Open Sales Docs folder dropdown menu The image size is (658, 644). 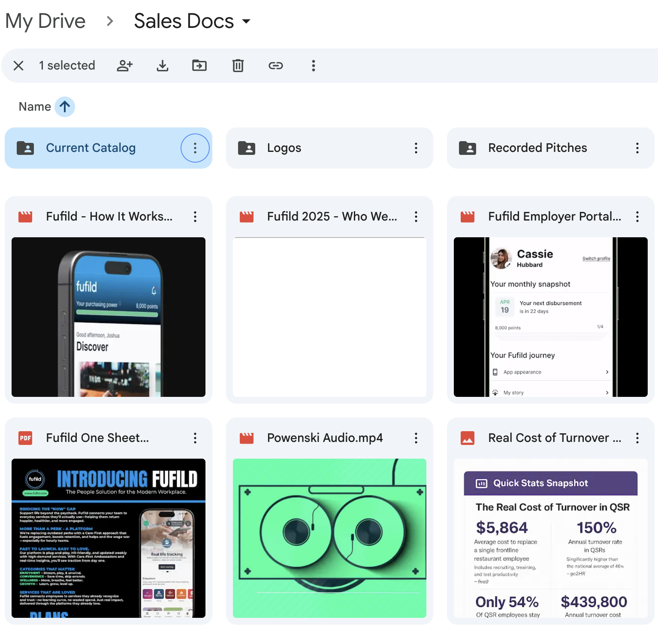click(x=246, y=21)
